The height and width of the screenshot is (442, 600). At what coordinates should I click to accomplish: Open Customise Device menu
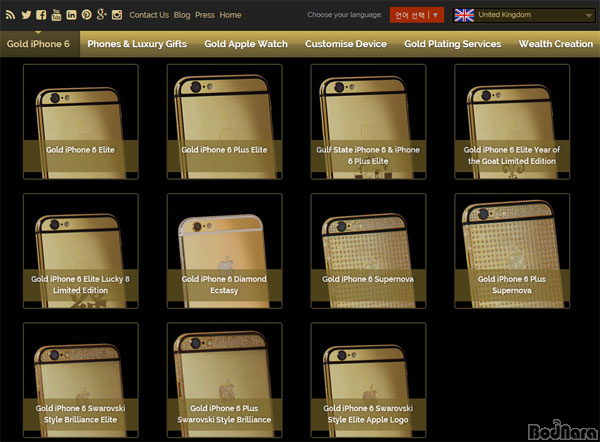346,44
